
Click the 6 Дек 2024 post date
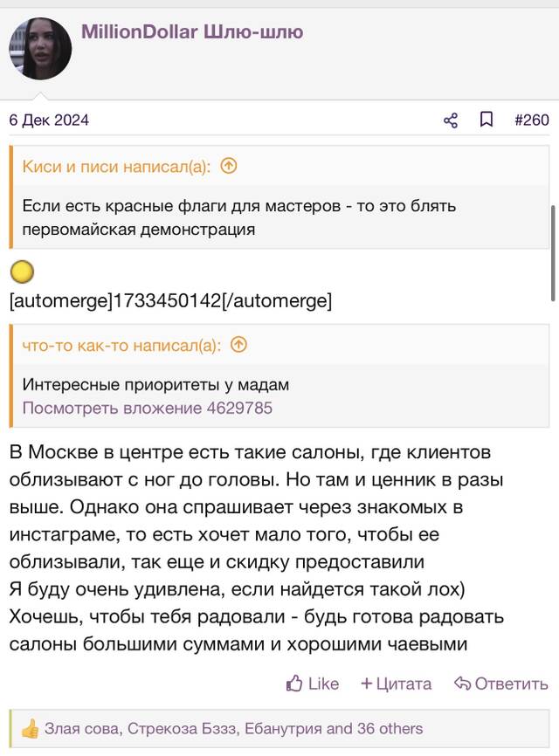pyautogui.click(x=49, y=120)
